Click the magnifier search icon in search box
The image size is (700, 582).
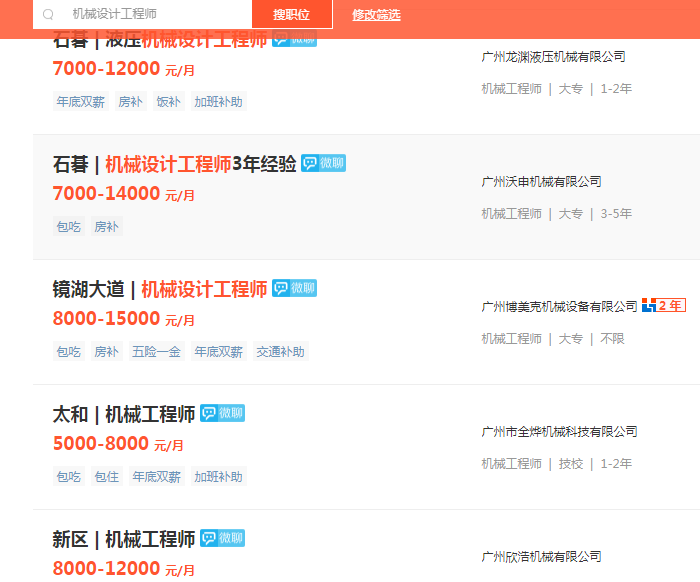[48, 15]
